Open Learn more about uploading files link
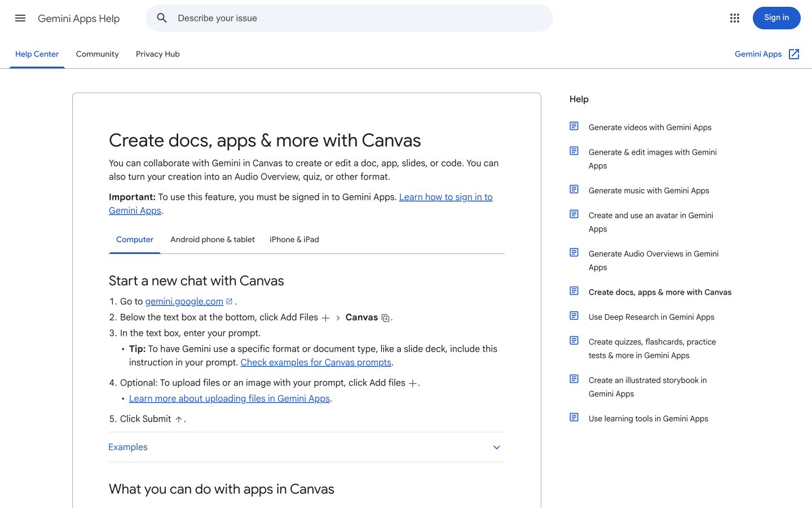Viewport: 812px width, 508px height. (230, 398)
